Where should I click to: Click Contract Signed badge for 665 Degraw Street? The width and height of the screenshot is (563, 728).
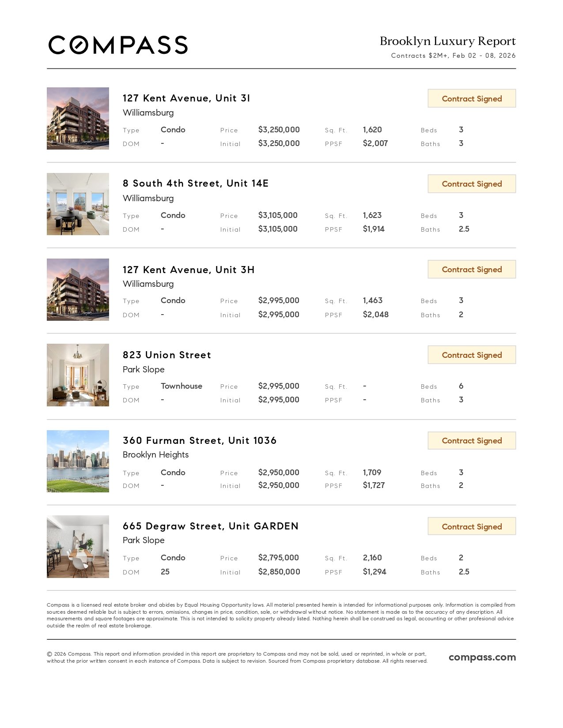472,526
